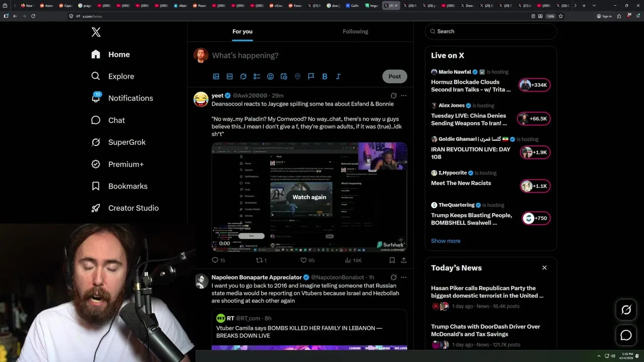The height and width of the screenshot is (362, 644).
Task: Open Home in the sidebar
Action: pos(111,54)
